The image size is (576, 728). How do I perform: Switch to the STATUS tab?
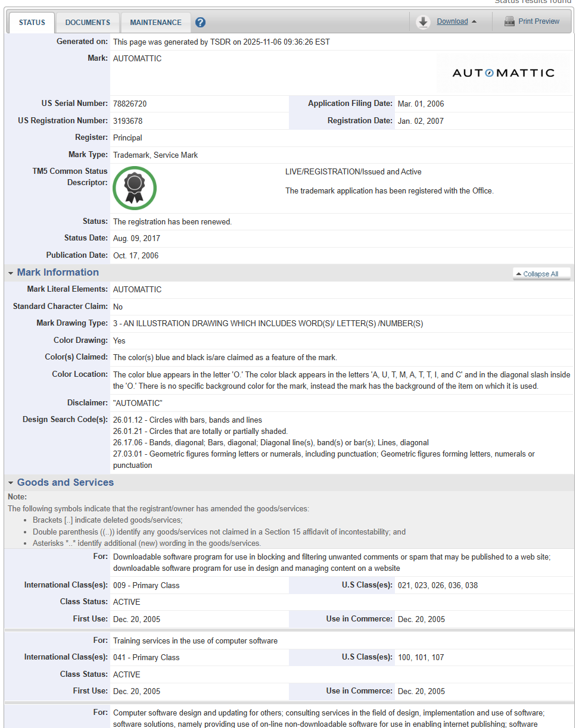point(32,23)
